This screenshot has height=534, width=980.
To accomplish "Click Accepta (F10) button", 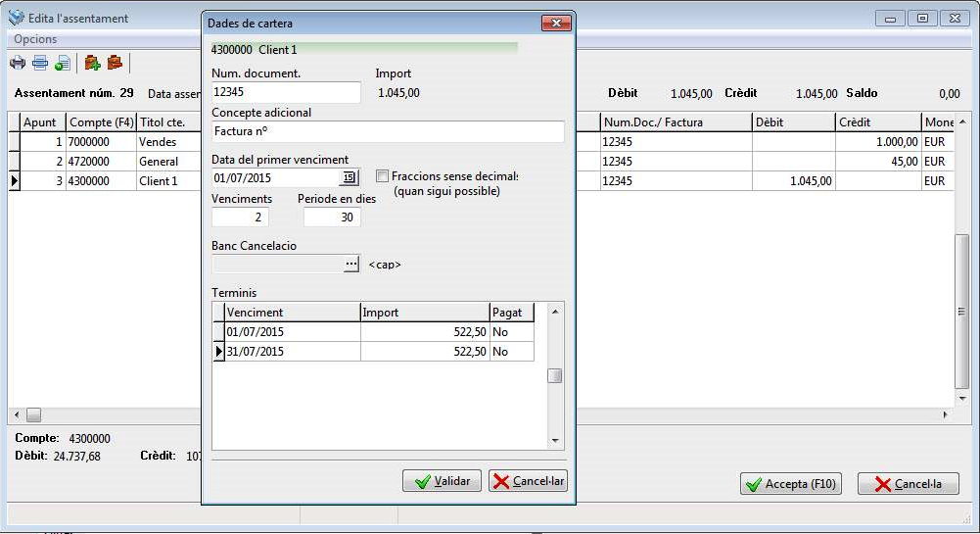I will point(791,483).
